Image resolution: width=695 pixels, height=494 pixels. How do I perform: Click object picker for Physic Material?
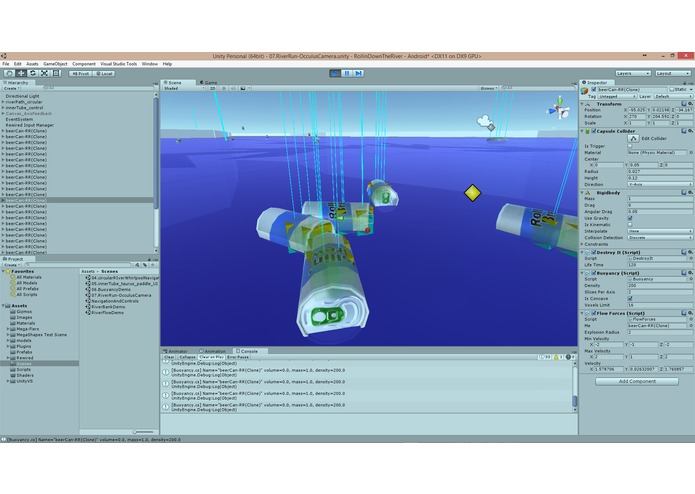(691, 152)
